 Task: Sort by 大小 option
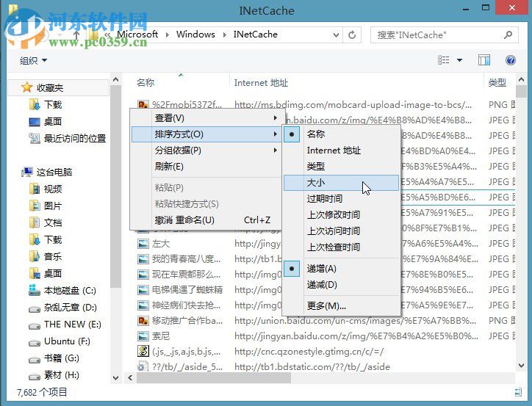pyautogui.click(x=342, y=183)
